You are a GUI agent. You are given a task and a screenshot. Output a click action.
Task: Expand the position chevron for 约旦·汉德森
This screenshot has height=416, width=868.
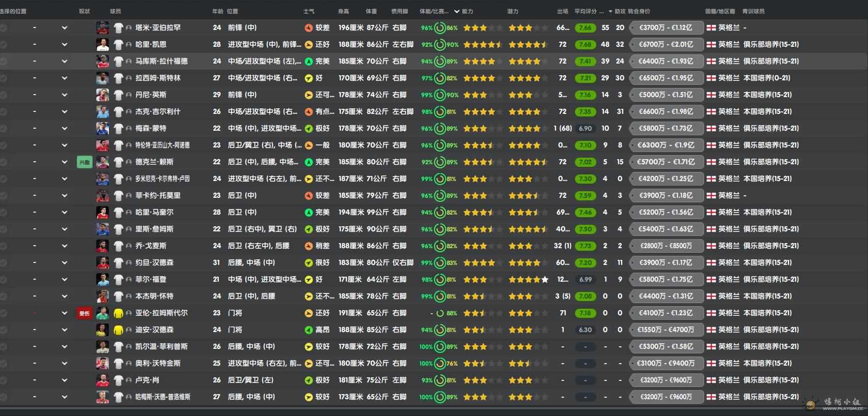pyautogui.click(x=65, y=263)
